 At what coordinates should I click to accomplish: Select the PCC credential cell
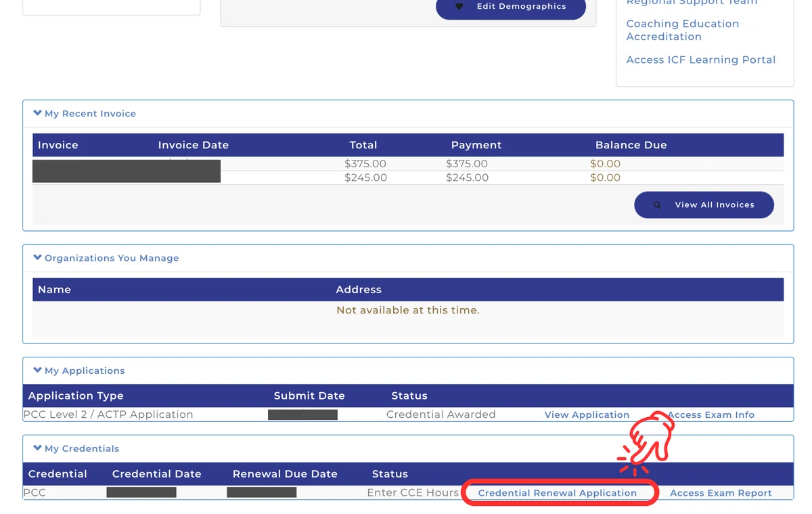(x=35, y=492)
